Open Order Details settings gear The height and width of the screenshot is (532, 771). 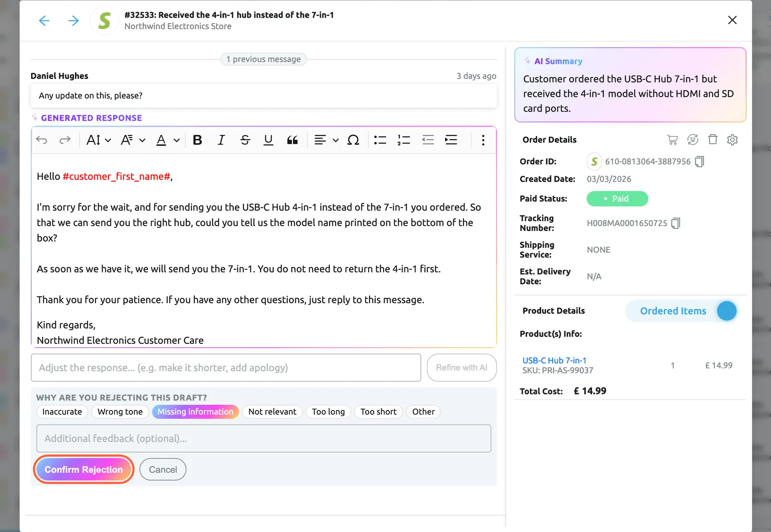732,140
